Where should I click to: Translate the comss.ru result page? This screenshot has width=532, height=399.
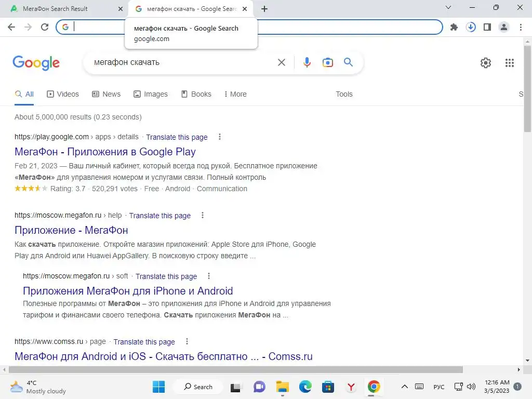point(144,342)
